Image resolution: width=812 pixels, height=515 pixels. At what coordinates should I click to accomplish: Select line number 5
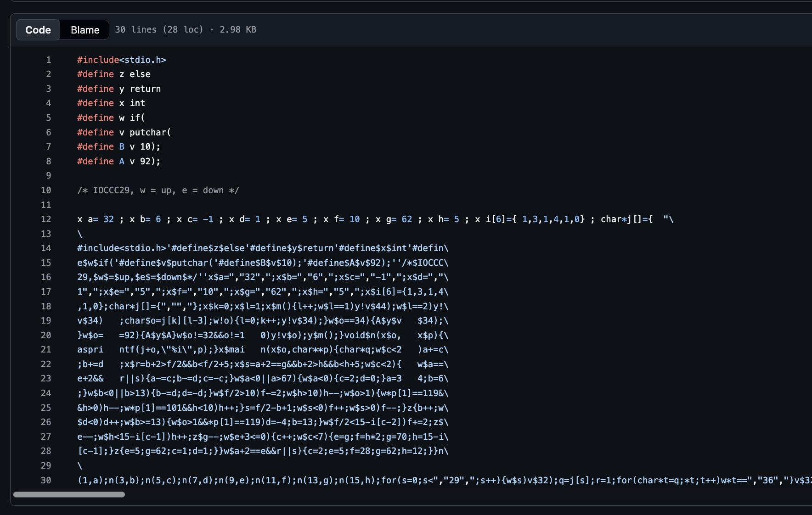pyautogui.click(x=48, y=118)
